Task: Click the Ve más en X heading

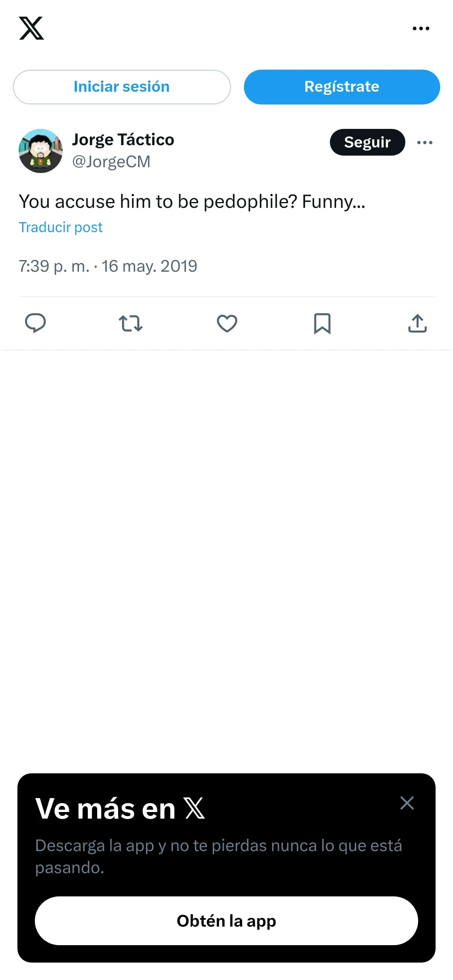Action: 120,809
